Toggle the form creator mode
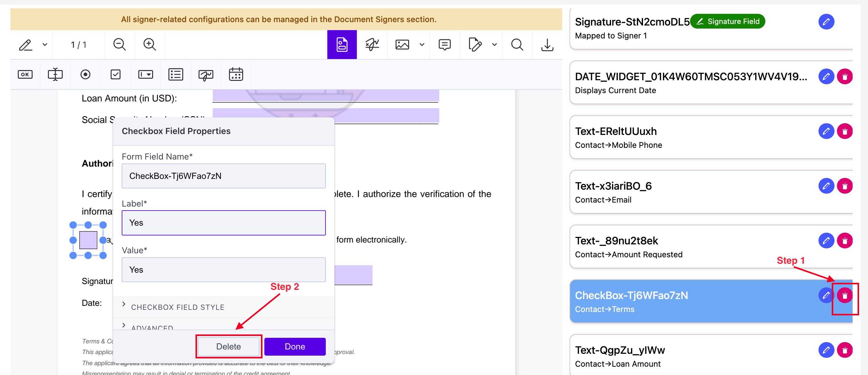This screenshot has height=375, width=868. point(342,45)
